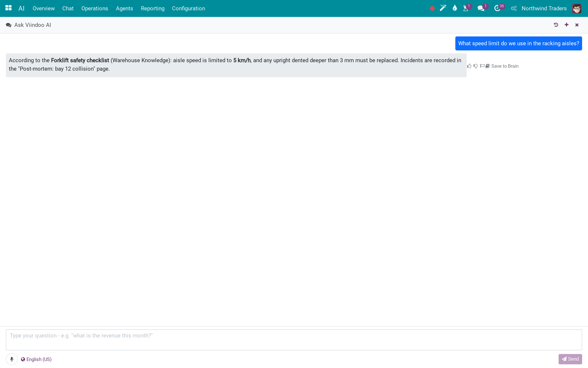Flag the AI answer
Image resolution: width=588 pixels, height=368 pixels.
[x=482, y=66]
